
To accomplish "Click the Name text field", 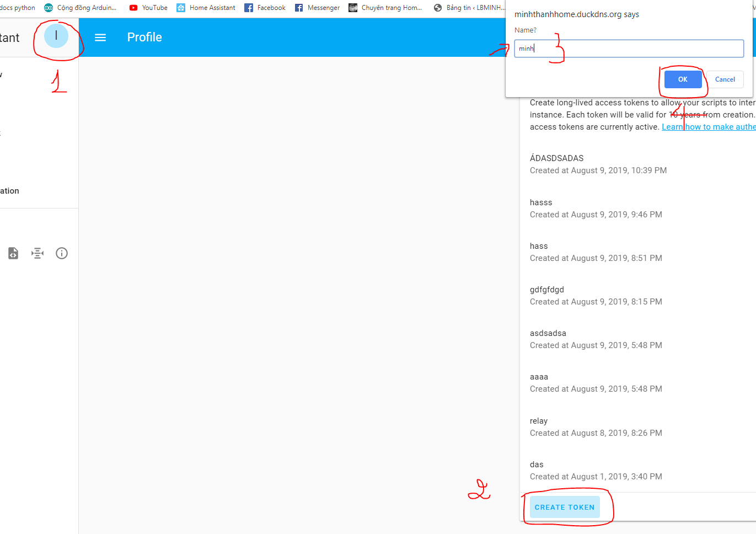I will tap(629, 49).
